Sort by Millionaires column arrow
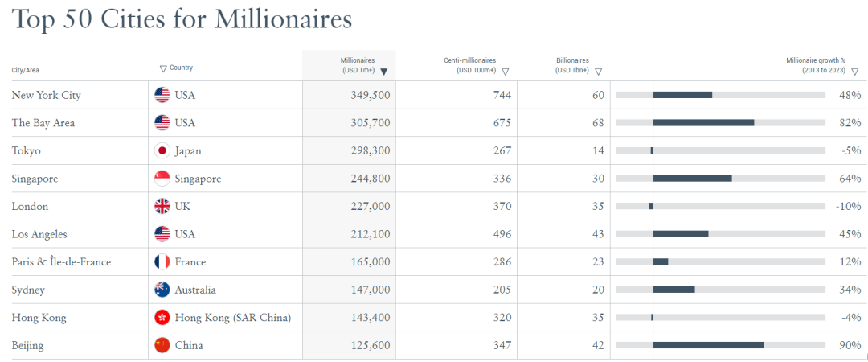Screen dimensions: 868x362 coord(383,71)
